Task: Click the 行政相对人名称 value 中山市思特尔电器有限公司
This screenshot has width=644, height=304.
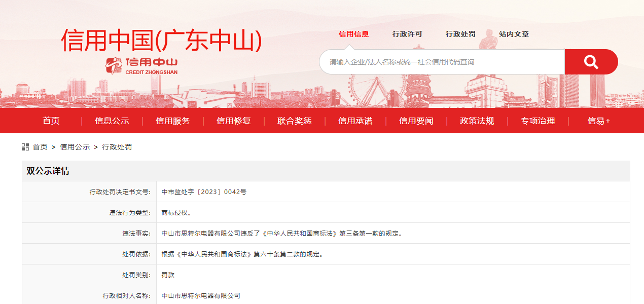Action: click(x=201, y=296)
